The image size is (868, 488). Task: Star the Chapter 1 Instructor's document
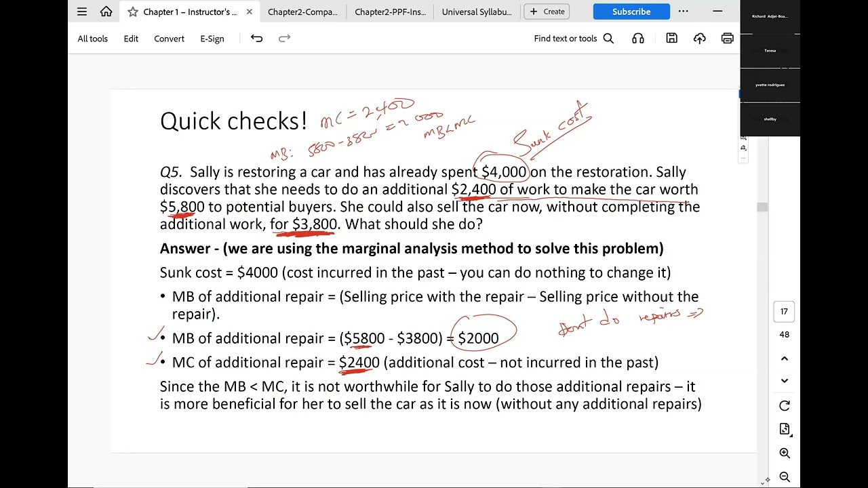point(133,12)
